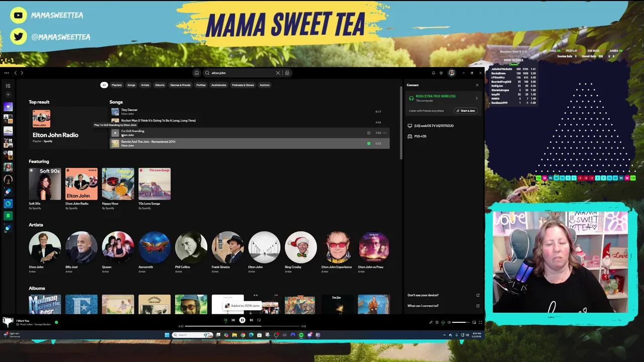This screenshot has height=362, width=644.
Task: Toggle the video view icon next to Next
Action: tap(259, 320)
